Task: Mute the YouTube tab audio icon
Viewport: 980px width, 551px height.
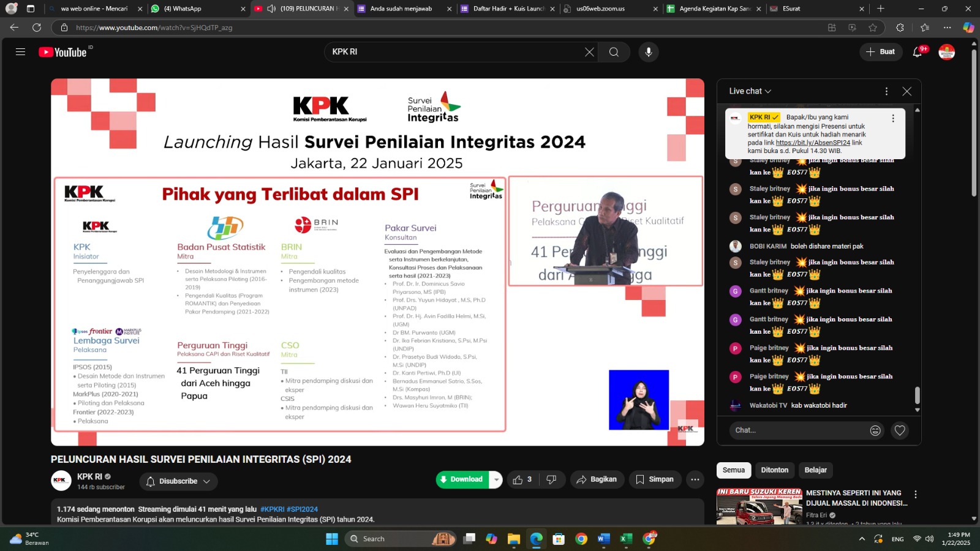Action: (x=271, y=9)
